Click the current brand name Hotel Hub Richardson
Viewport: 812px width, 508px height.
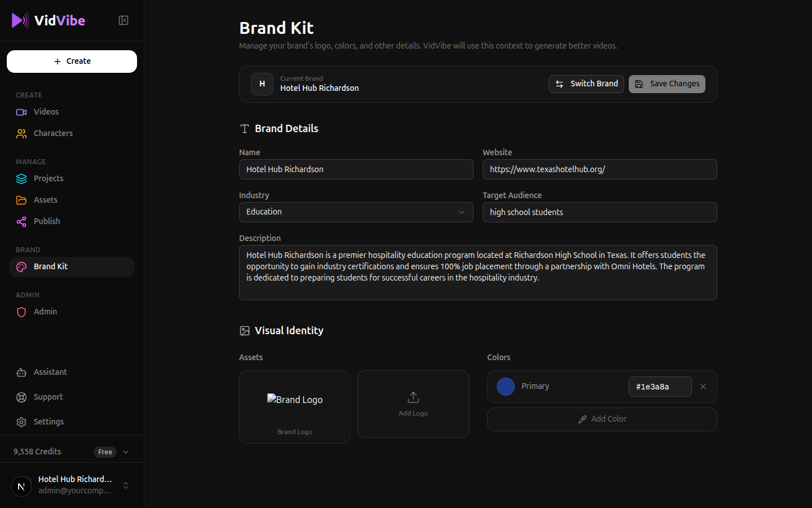click(319, 88)
